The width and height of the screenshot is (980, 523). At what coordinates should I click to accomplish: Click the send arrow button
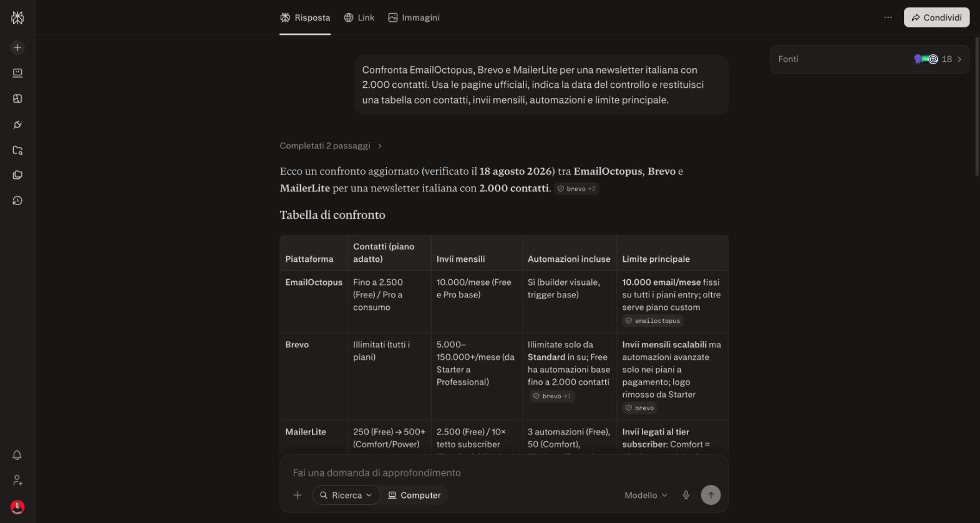coord(711,495)
